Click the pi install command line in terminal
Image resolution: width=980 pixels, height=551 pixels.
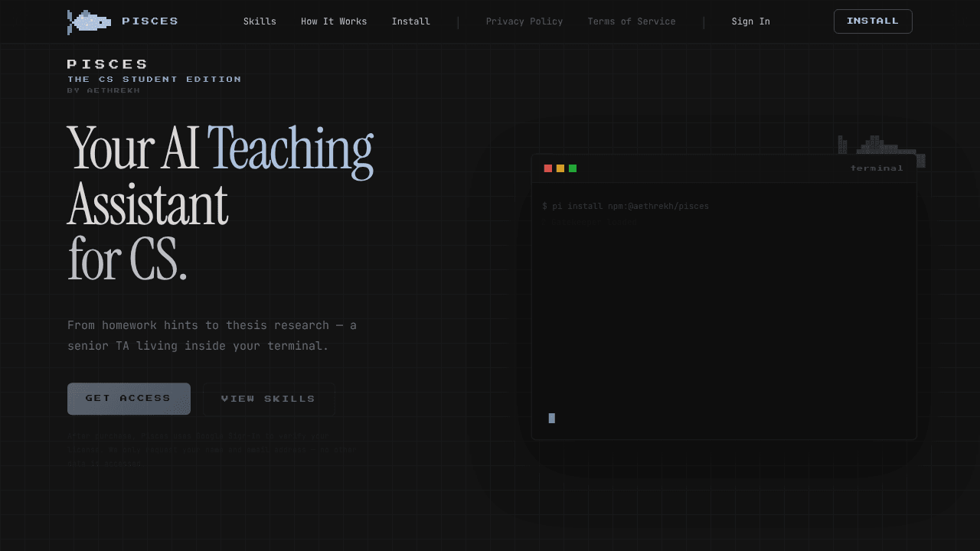click(626, 207)
